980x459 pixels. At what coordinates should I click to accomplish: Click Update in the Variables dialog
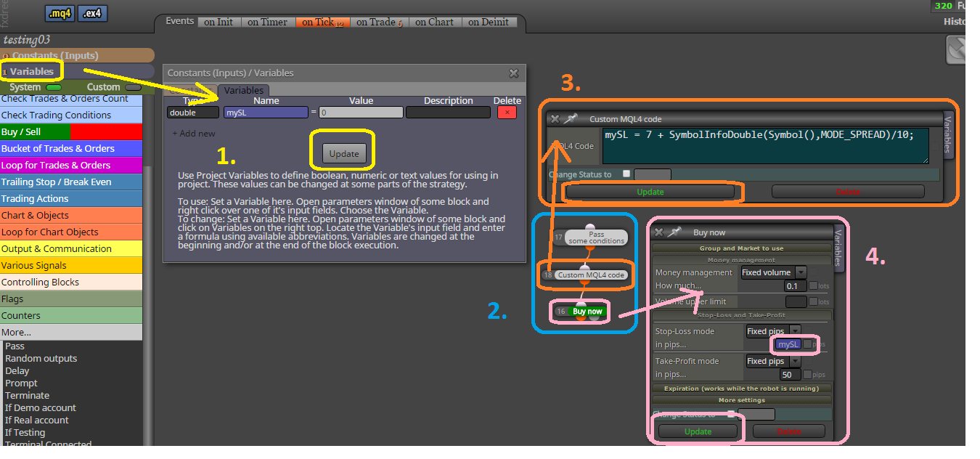click(x=344, y=154)
